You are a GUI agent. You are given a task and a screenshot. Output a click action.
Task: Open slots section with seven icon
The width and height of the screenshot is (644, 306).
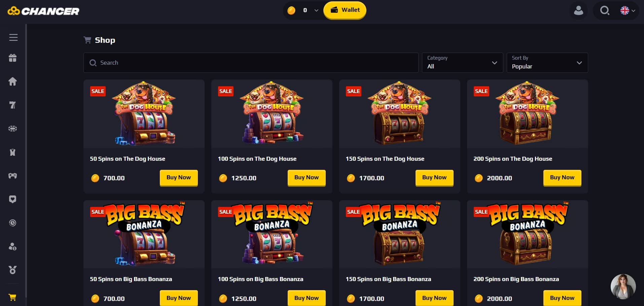pyautogui.click(x=13, y=105)
